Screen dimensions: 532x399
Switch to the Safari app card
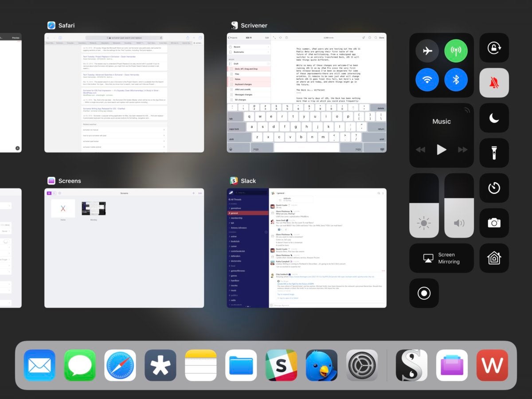point(124,93)
